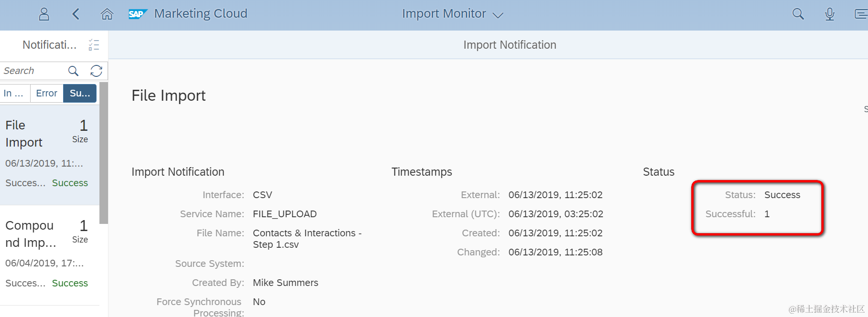The image size is (868, 317).
Task: Click the SAP logo
Action: point(138,14)
